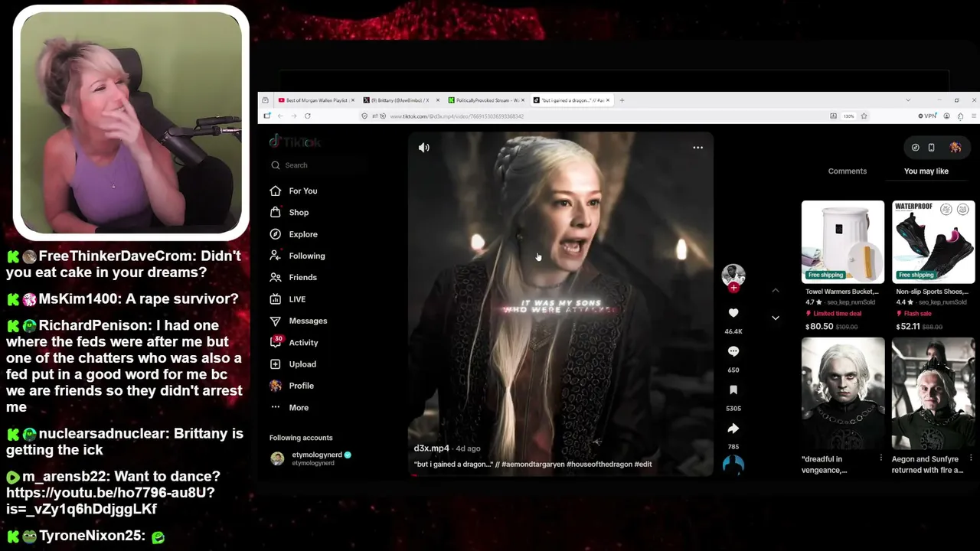Open Messages in the sidebar
The image size is (980, 551).
tap(299, 321)
